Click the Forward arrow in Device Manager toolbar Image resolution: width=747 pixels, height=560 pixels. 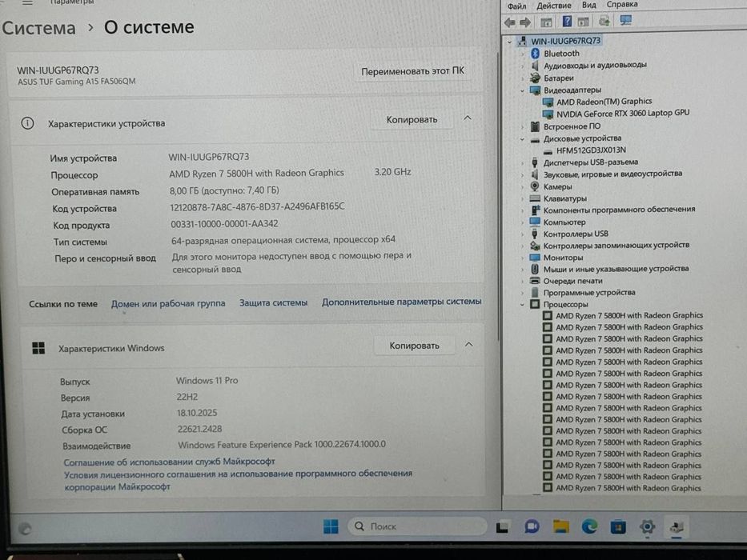[525, 22]
